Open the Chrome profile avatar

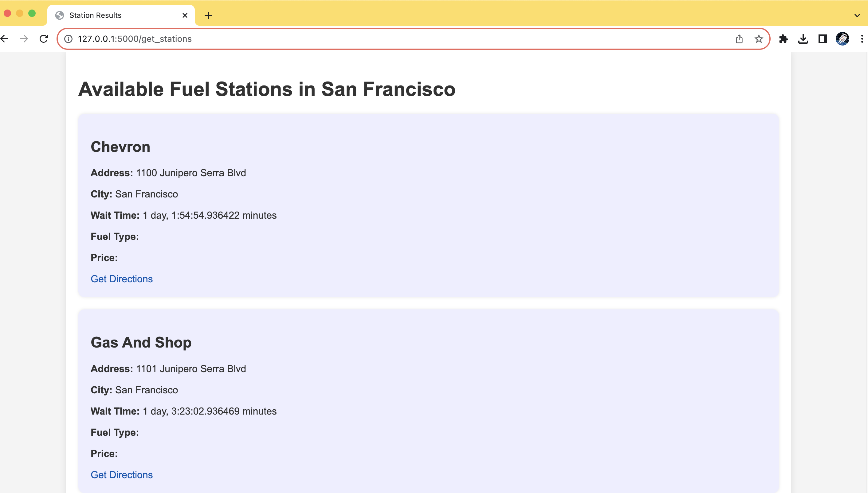coord(842,39)
